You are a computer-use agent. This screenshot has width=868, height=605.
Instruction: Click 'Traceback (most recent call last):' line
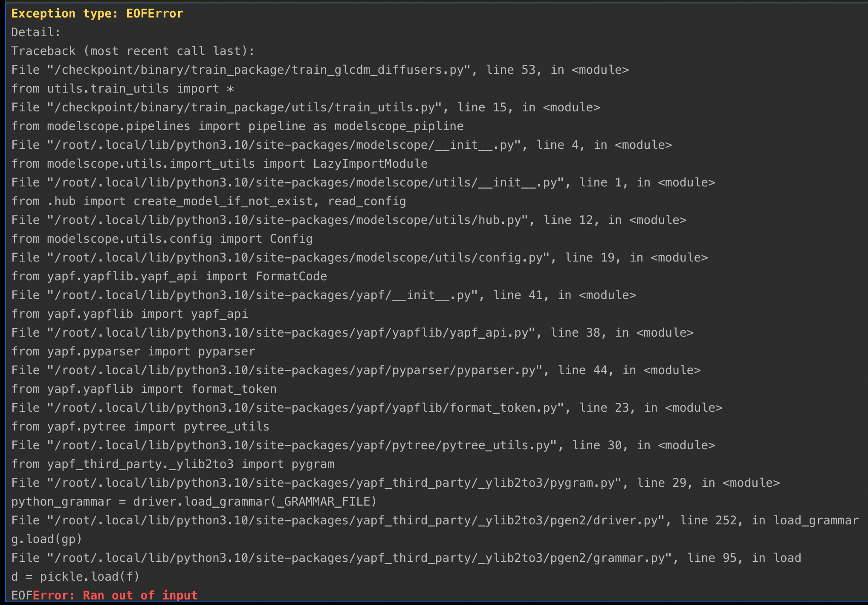click(133, 51)
